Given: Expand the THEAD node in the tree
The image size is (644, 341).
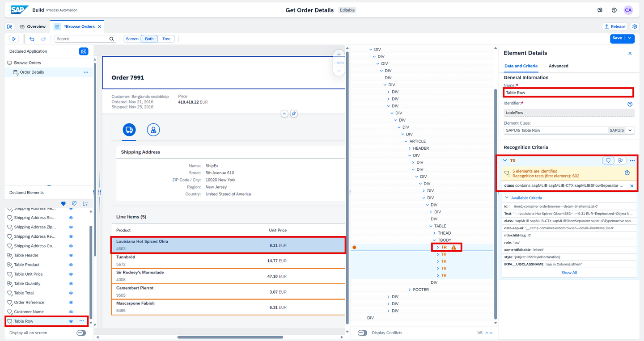Looking at the screenshot, I should coord(434,233).
